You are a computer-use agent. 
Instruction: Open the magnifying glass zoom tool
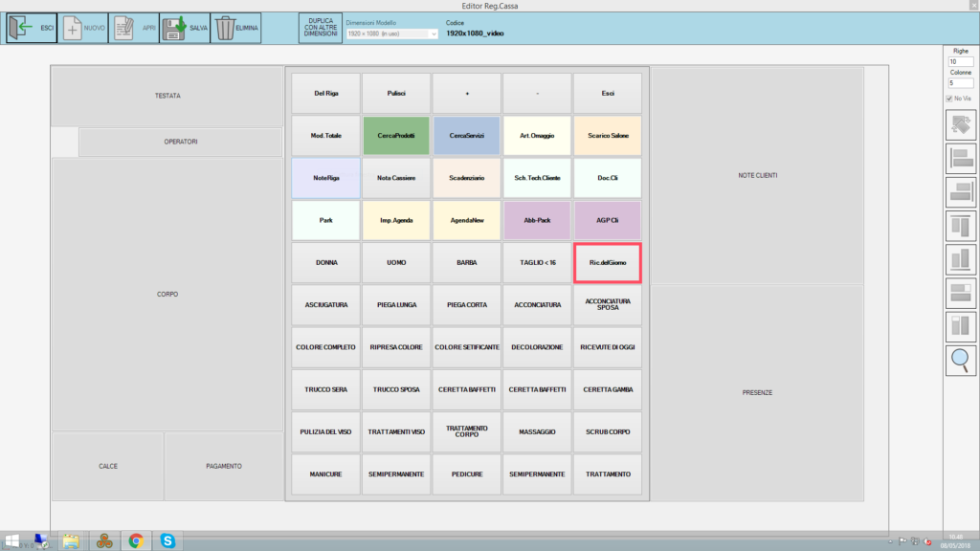[x=961, y=360]
